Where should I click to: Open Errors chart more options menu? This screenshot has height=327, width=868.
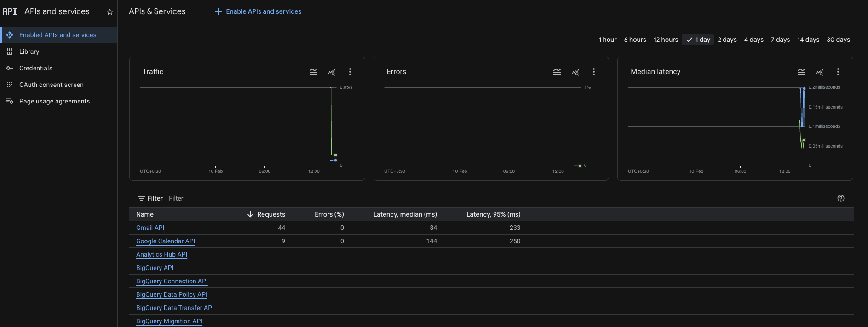(x=594, y=72)
